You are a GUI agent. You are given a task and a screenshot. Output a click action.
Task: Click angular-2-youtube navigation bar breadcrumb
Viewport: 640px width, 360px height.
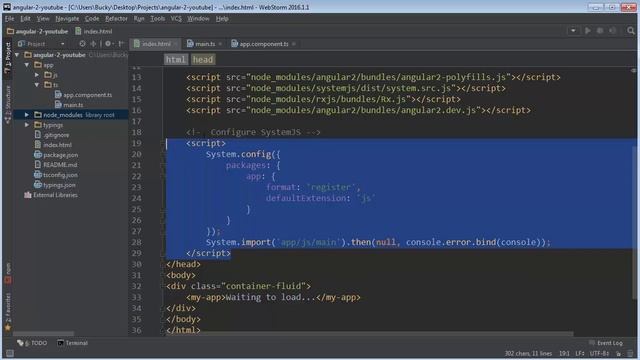pyautogui.click(x=38, y=31)
